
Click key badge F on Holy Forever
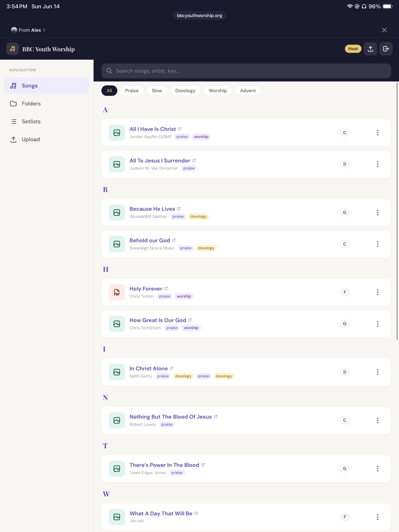point(345,292)
